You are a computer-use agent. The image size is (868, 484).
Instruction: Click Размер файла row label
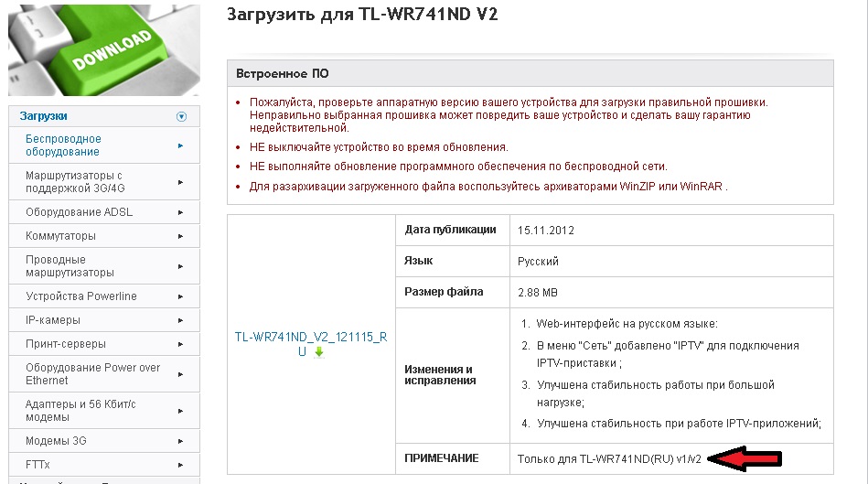coord(444,292)
